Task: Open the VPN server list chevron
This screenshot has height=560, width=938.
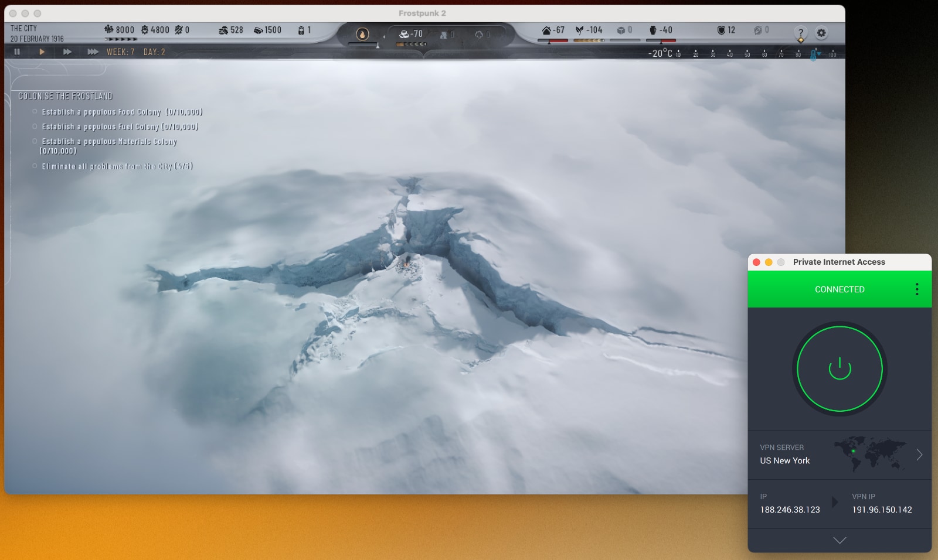Action: 919,455
